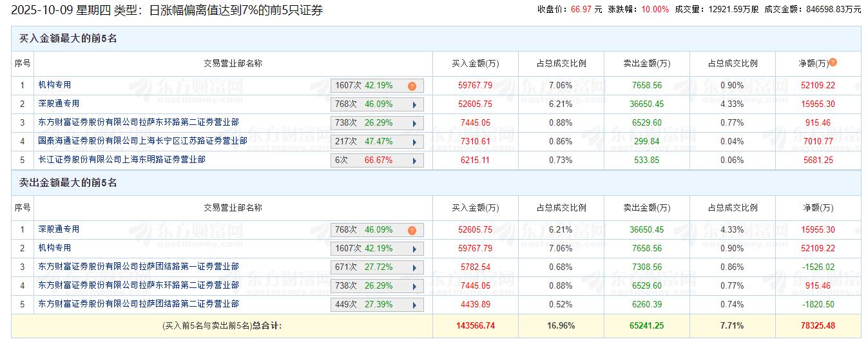This screenshot has width=868, height=346.
Task: Open 长江证券上海东明路证券营业部 link
Action: coord(122,159)
